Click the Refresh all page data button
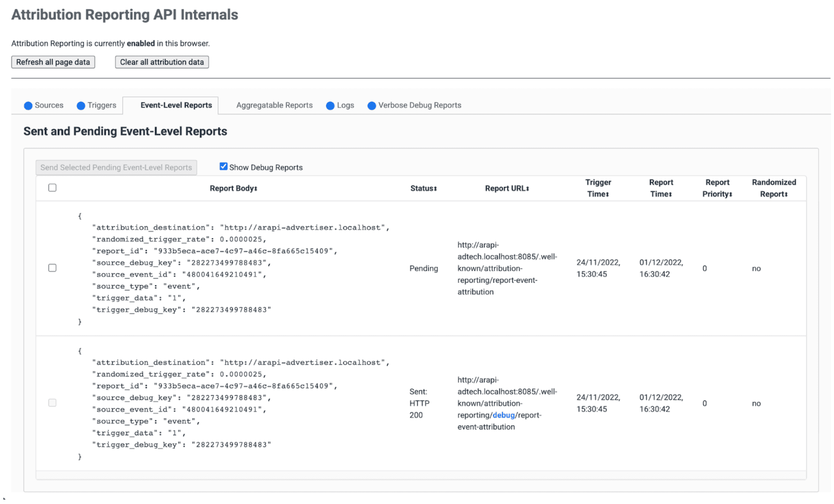Screen dimensions: 834x504 [x=53, y=61]
